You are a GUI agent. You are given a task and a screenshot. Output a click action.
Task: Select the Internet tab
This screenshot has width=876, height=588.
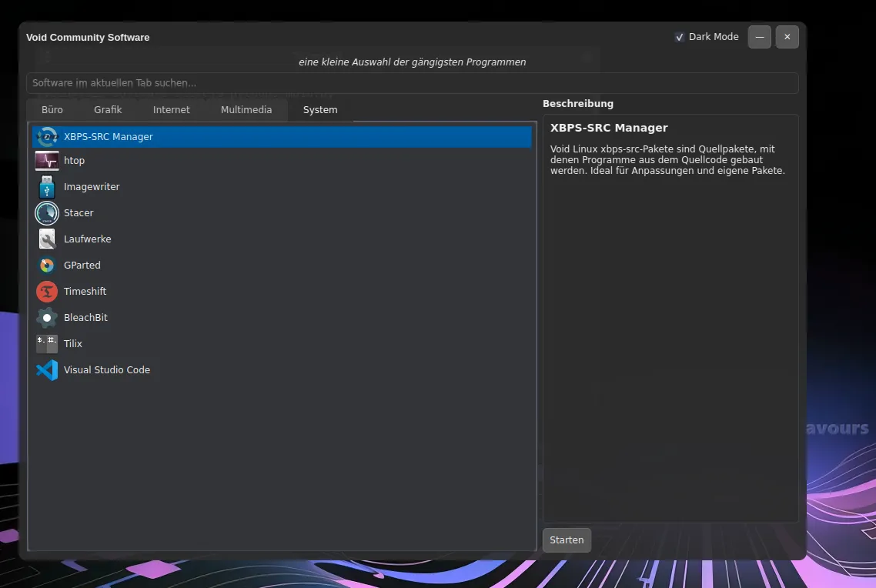172,110
